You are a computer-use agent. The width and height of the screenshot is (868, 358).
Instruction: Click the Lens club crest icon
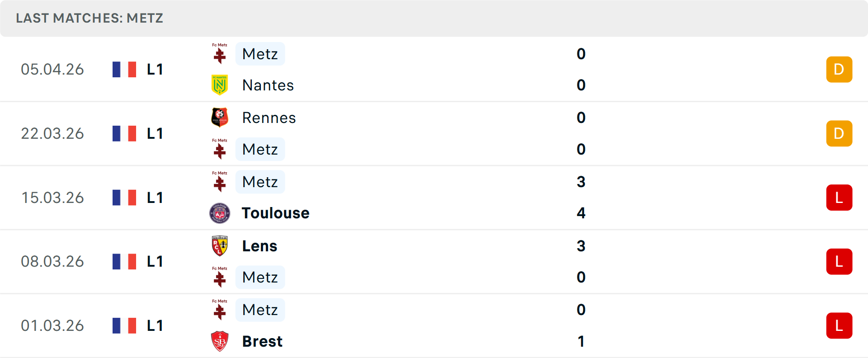coord(220,246)
